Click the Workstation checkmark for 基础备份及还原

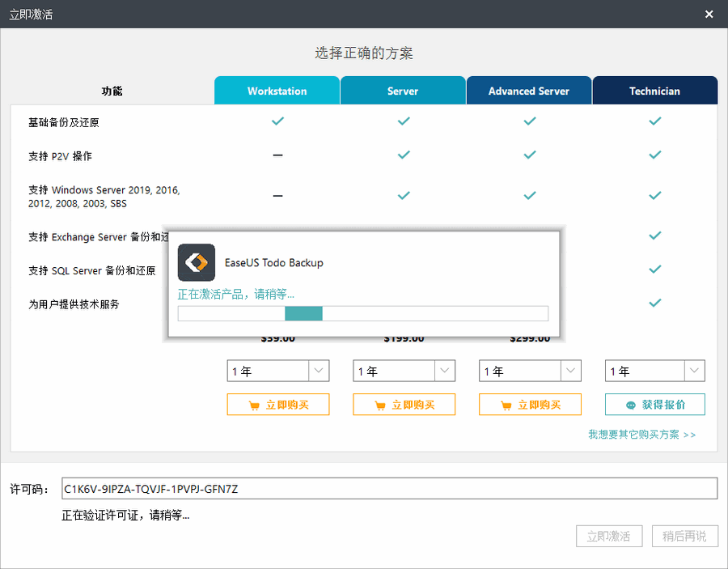click(277, 121)
